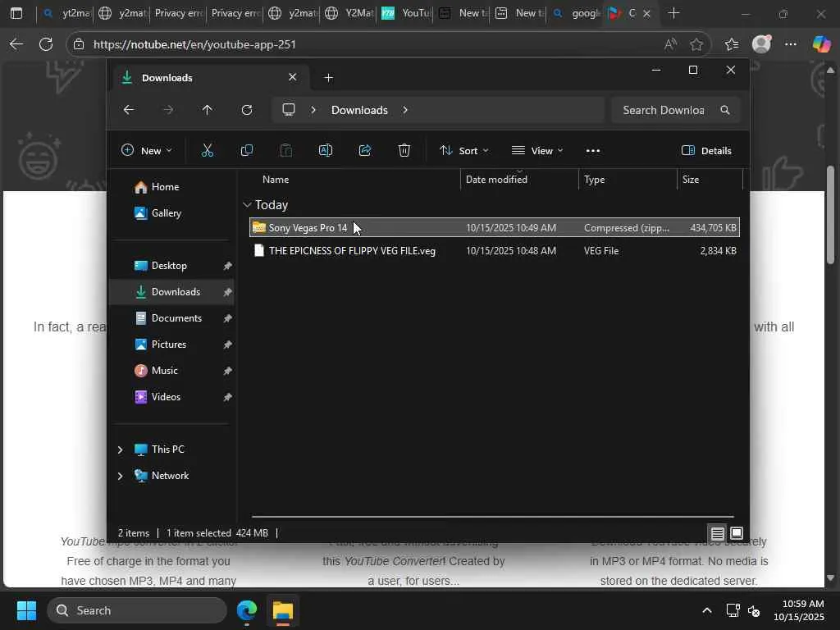This screenshot has height=630, width=840.
Task: Click chevron before Downloads in address bar
Action: tap(313, 110)
